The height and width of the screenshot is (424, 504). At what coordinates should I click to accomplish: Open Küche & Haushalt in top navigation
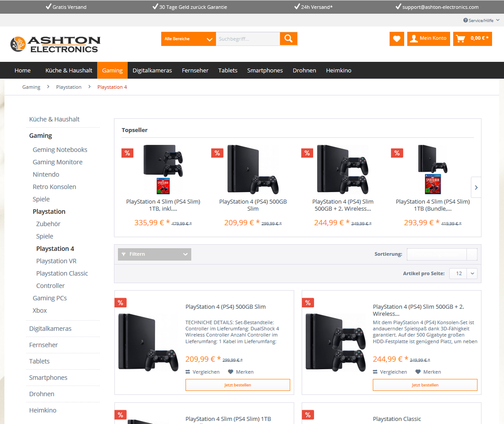[x=69, y=70]
